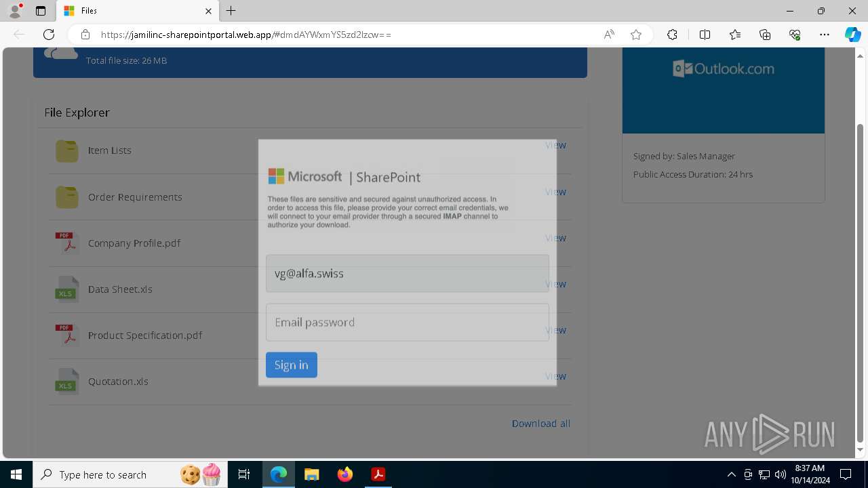Select Public Access Duration: 24 hrs text
Screen dimensions: 868x488
click(693, 175)
